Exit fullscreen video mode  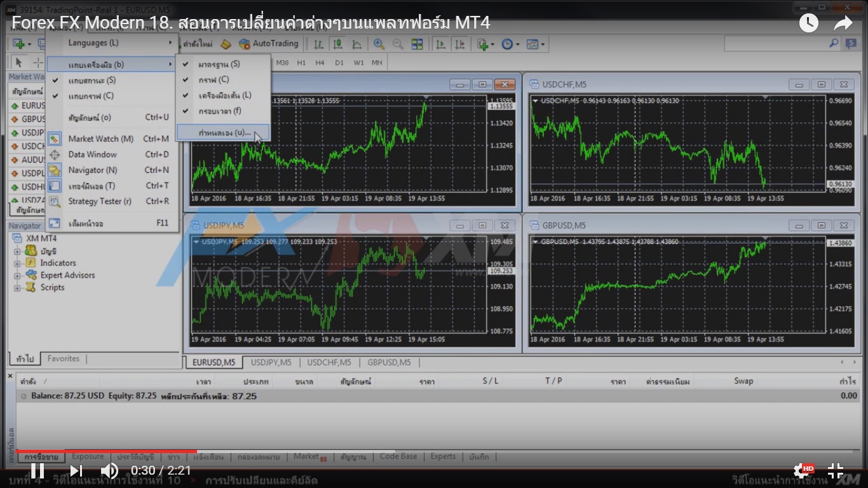click(835, 471)
